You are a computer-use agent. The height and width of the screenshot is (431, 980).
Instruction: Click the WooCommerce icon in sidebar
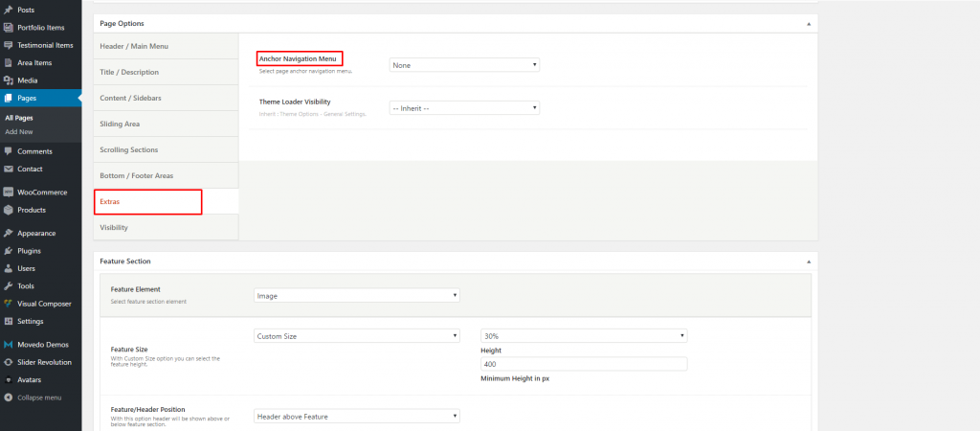[x=9, y=193]
